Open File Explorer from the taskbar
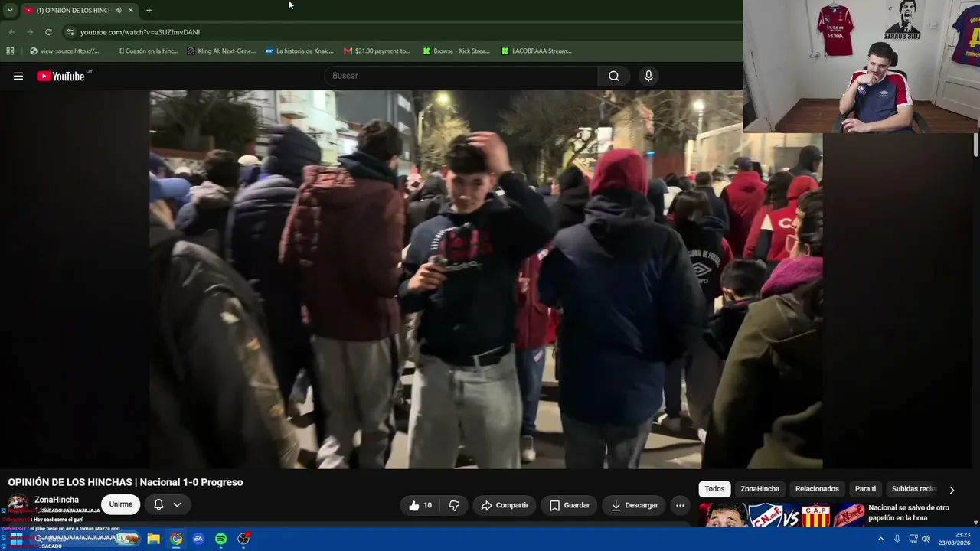980x551 pixels. coord(153,539)
